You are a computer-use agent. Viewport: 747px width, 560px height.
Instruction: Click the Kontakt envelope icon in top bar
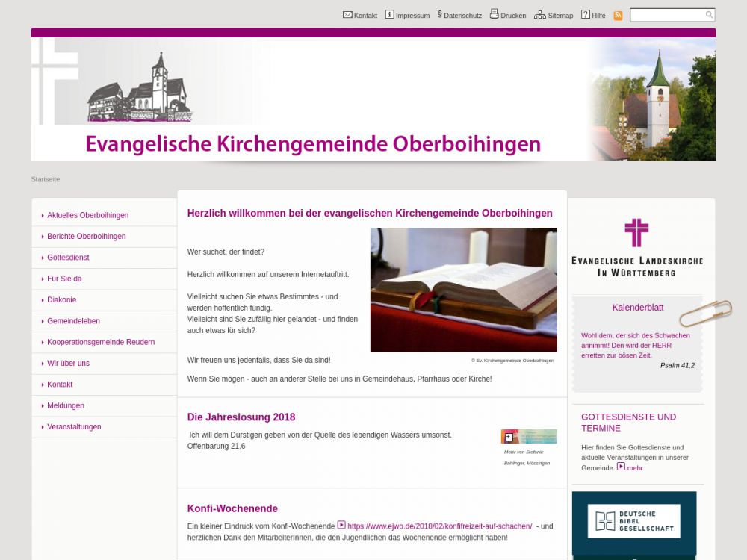coord(347,14)
